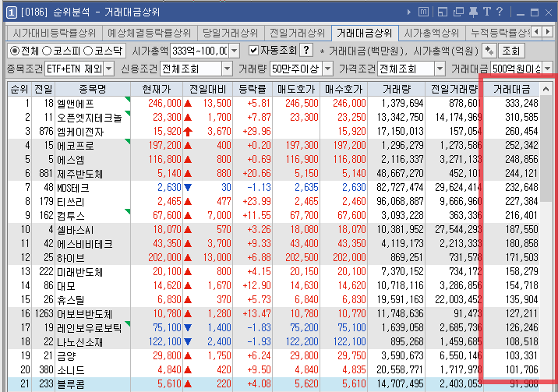Click the question mark beside 자동조회
The image size is (558, 392).
(x=306, y=51)
